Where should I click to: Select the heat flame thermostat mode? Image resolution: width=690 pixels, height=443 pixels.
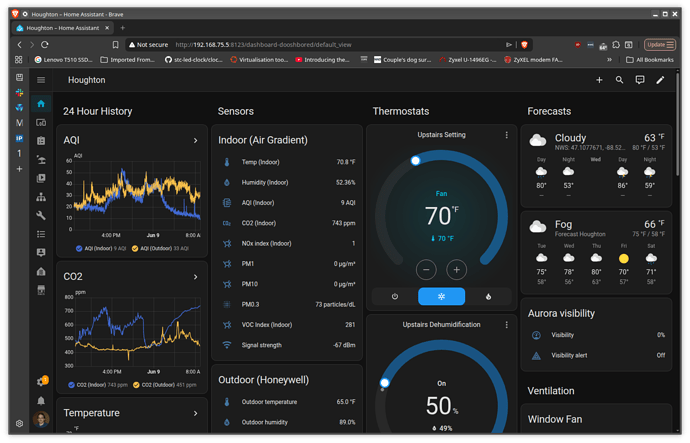488,297
